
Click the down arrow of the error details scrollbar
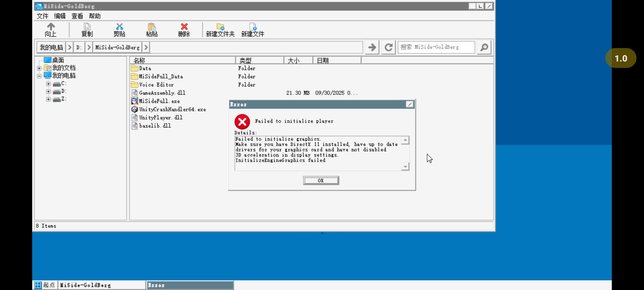[x=405, y=167]
